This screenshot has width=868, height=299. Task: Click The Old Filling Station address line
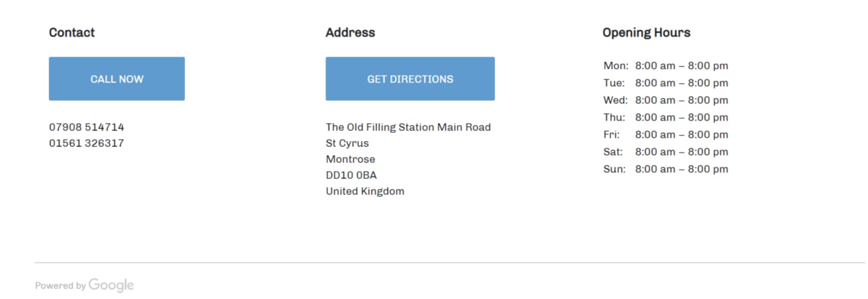click(408, 127)
